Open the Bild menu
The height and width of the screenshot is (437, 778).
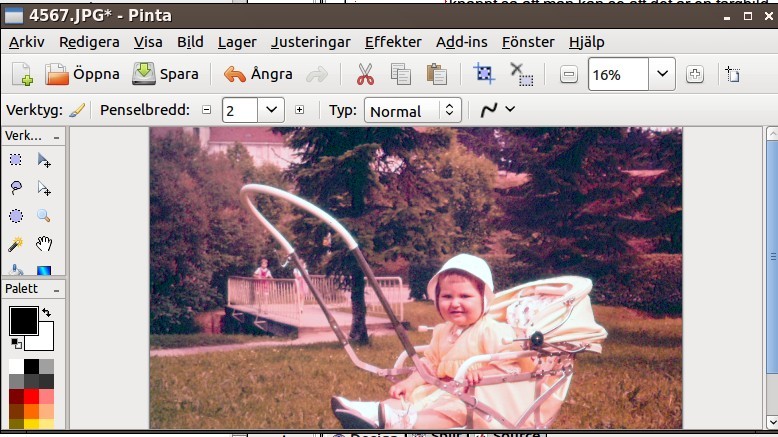[x=190, y=42]
